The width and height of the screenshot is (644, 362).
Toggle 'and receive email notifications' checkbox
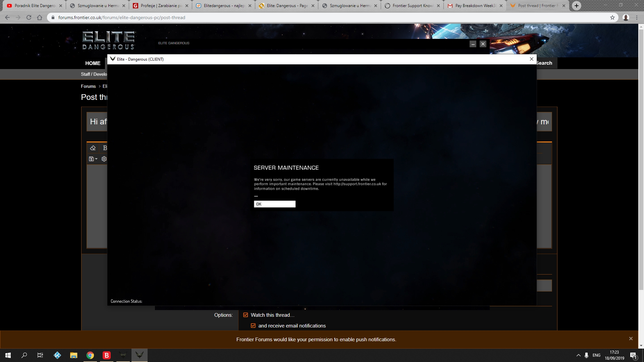253,326
